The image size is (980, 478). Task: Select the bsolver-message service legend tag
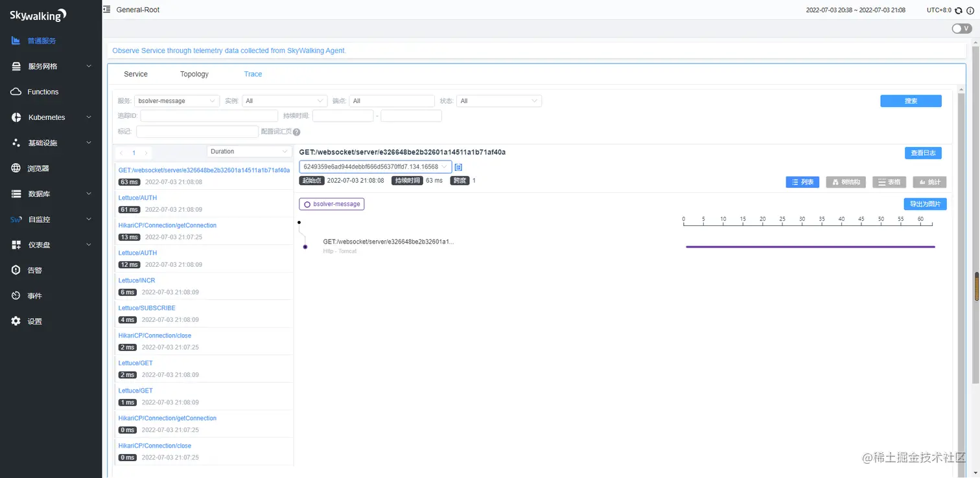coord(332,204)
